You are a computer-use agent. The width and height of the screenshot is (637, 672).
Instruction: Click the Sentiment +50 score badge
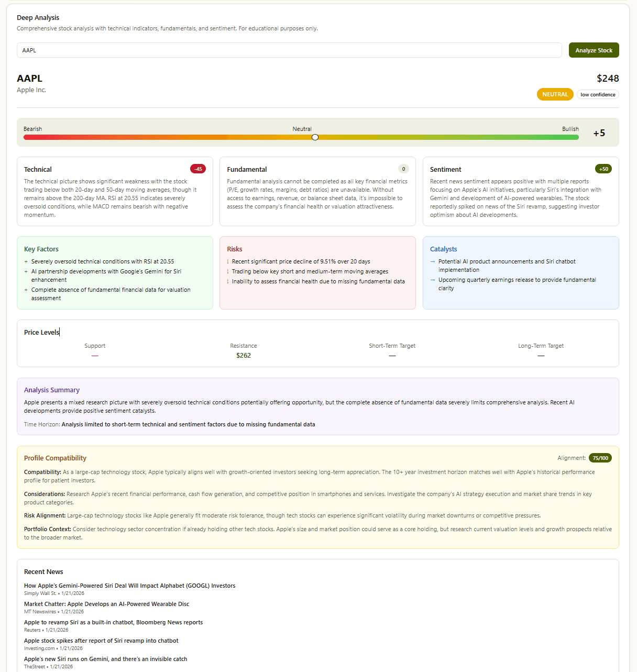(603, 169)
